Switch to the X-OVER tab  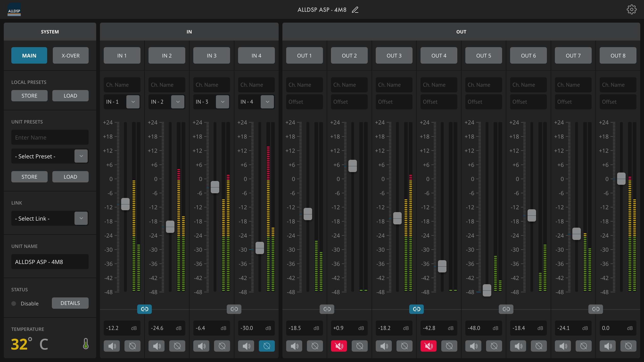pyautogui.click(x=70, y=55)
